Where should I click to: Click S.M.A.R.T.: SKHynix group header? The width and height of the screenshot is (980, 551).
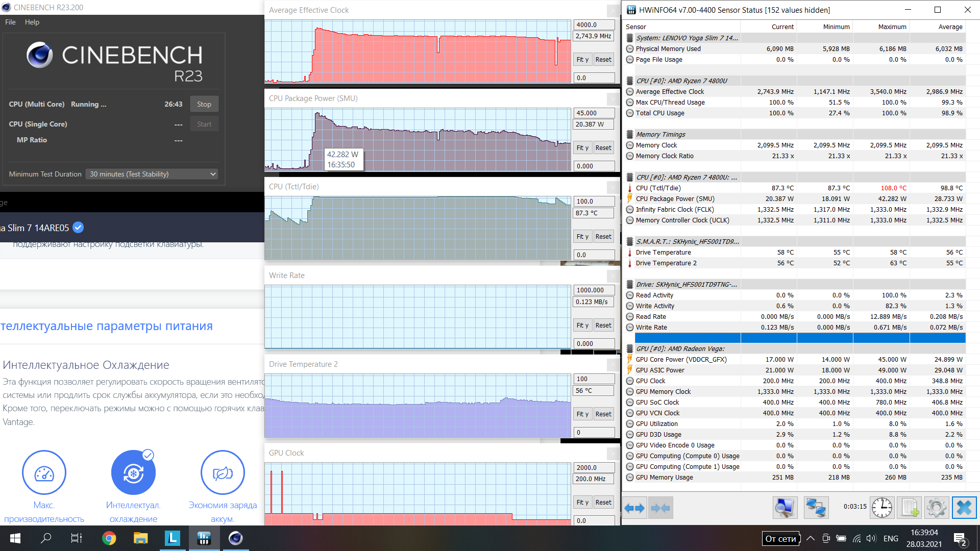687,241
